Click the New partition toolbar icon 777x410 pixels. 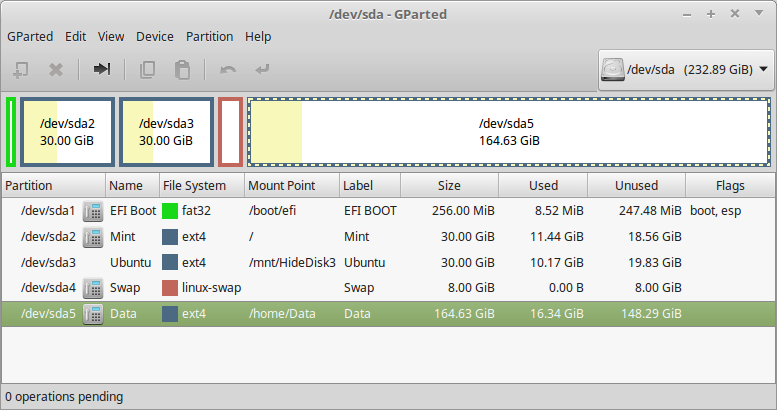click(x=20, y=69)
